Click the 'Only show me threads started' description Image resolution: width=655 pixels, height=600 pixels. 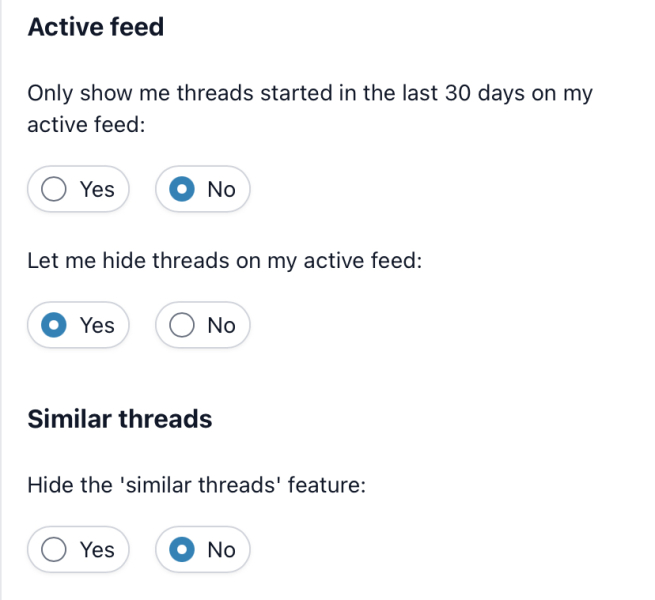tap(310, 93)
